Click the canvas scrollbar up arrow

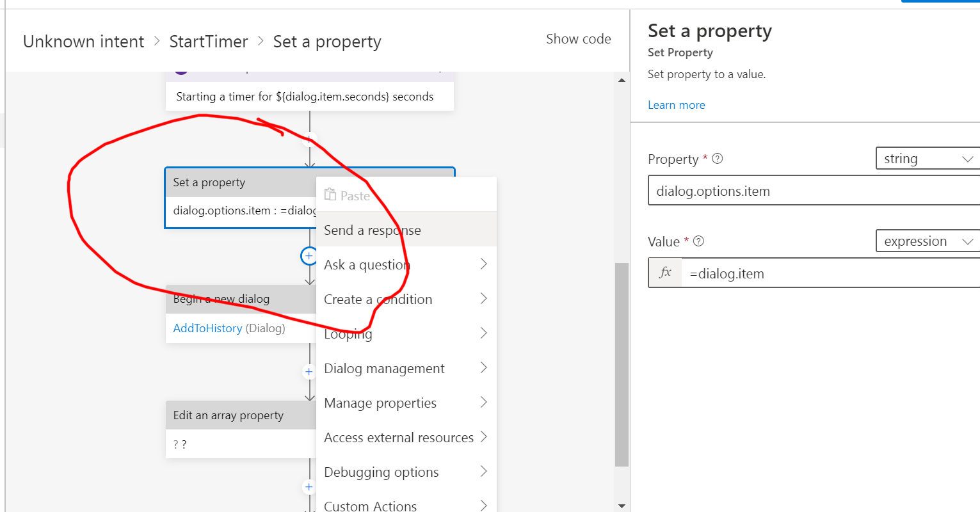click(622, 80)
